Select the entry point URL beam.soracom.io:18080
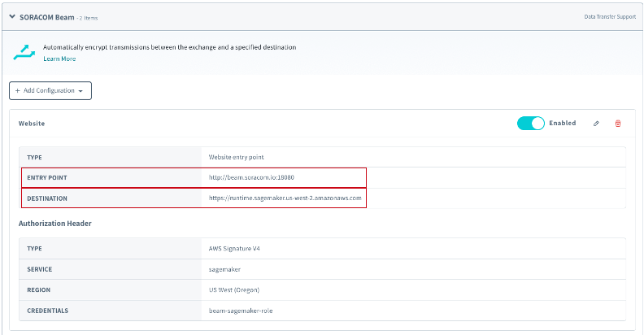Viewport: 644px width, 335px height. [251, 177]
